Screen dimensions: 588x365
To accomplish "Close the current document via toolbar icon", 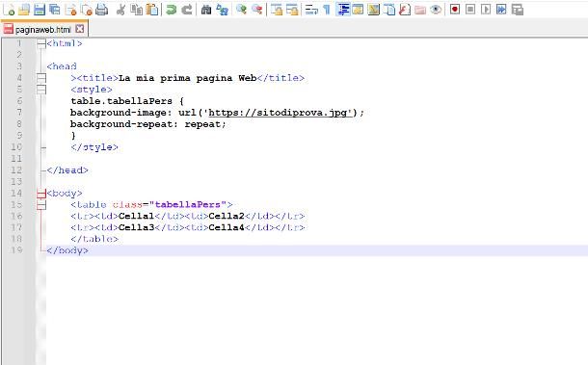I will [71, 10].
